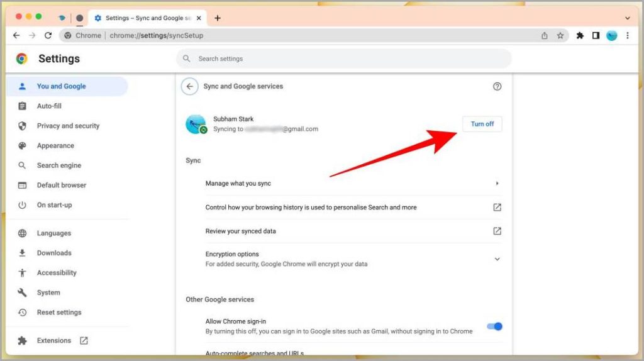Screen dimensions: 644x361
Task: Select the Settings – Sync and Google tab
Action: click(x=147, y=18)
